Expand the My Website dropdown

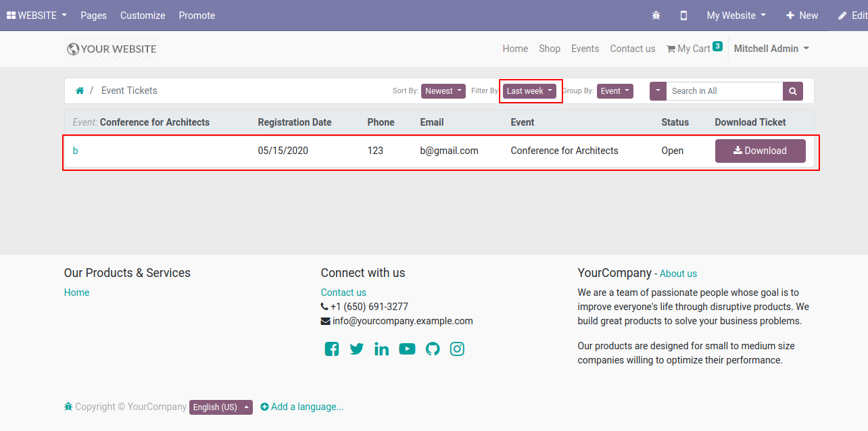pos(736,15)
